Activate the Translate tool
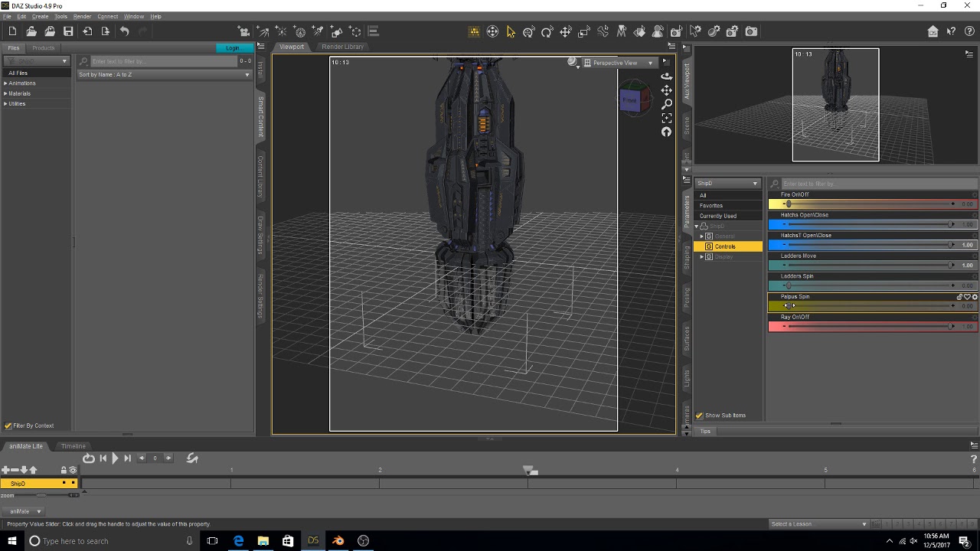 [x=565, y=31]
